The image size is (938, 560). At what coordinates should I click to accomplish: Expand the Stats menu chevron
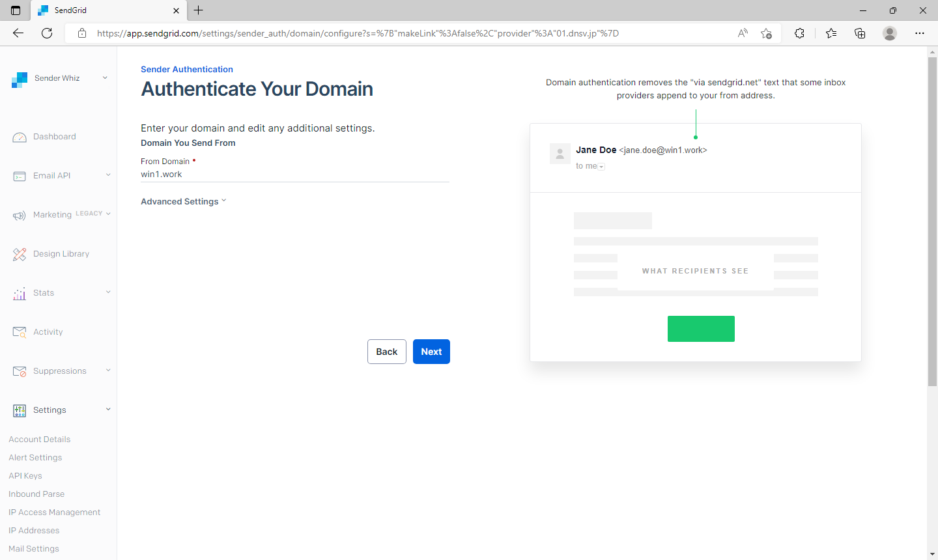108,292
